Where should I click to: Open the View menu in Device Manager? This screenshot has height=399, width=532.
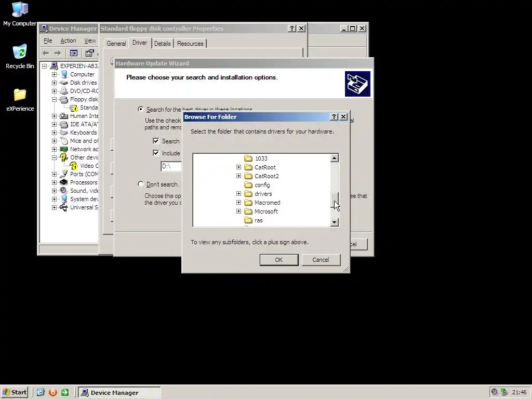(x=89, y=41)
